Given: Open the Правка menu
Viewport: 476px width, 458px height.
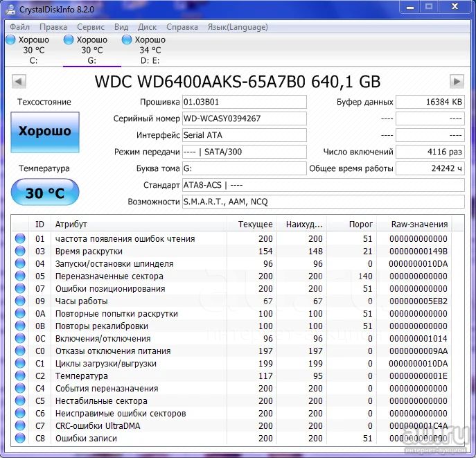Looking at the screenshot, I should click(x=53, y=27).
